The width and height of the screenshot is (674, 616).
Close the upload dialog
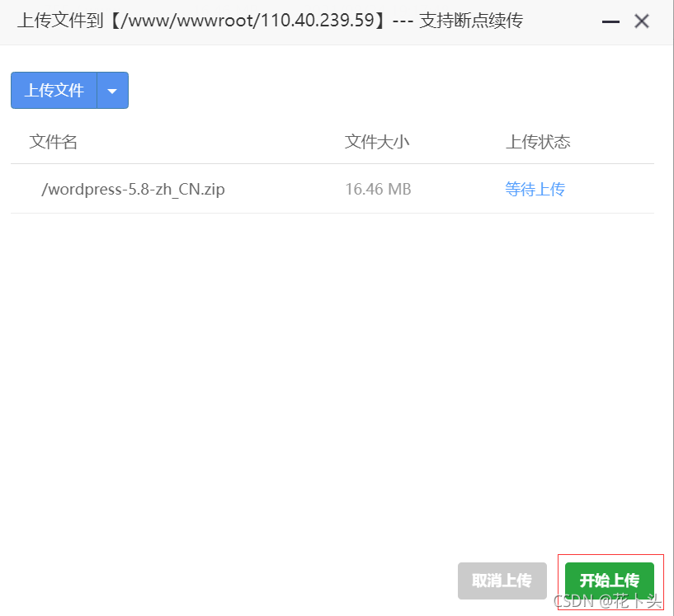tap(642, 21)
